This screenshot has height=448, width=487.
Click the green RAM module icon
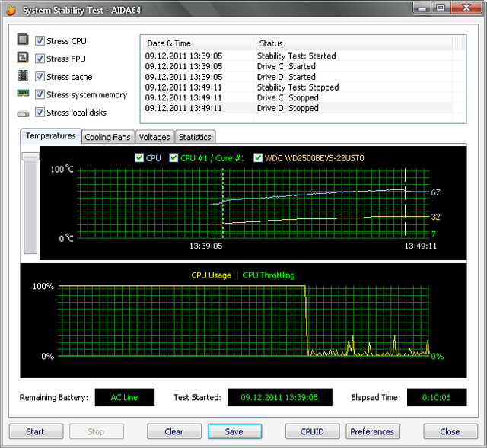[23, 94]
